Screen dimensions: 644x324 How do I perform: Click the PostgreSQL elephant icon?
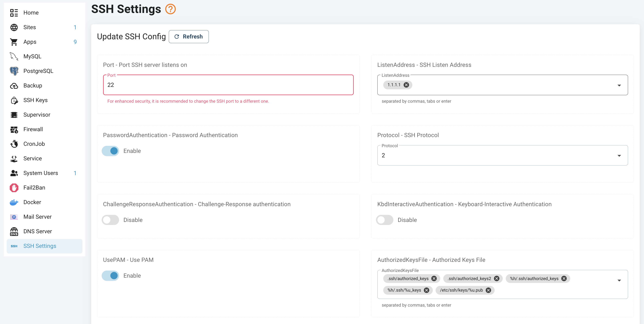pos(14,71)
